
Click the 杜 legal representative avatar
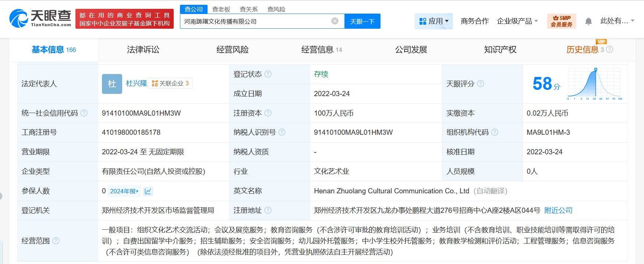(x=112, y=84)
